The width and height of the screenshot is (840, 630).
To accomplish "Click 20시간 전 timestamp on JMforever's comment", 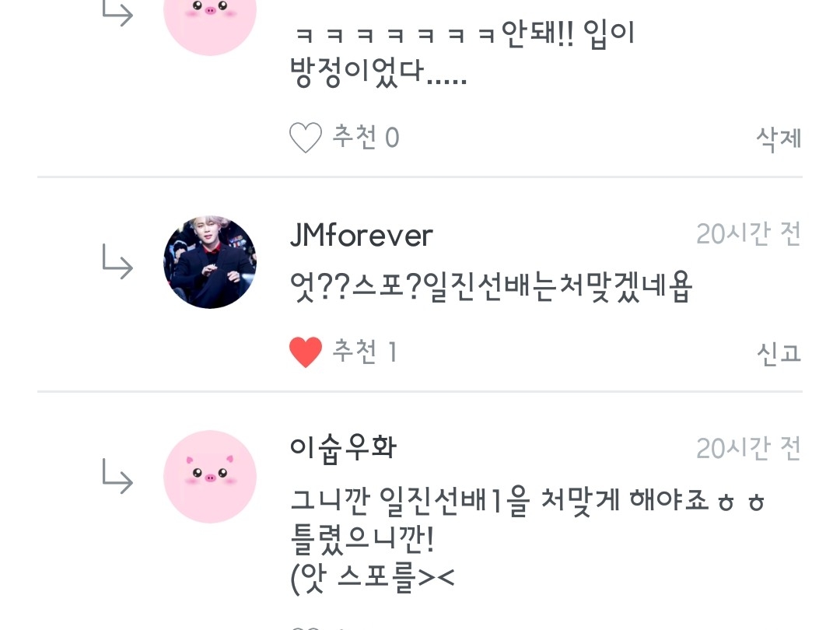I will [748, 233].
